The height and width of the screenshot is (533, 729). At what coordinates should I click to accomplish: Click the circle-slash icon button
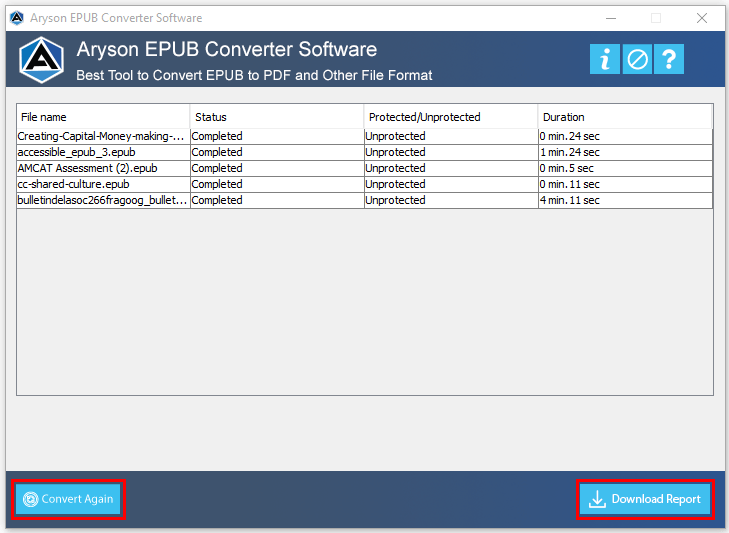(637, 59)
